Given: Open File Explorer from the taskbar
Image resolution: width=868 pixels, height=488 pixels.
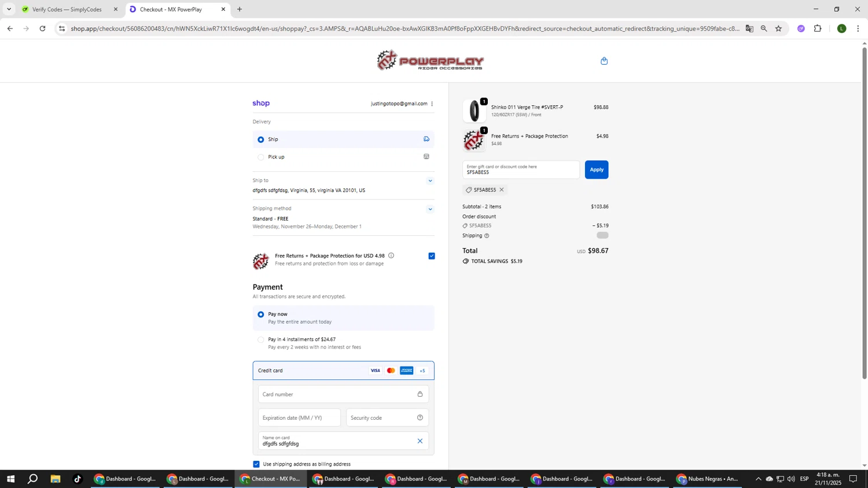Looking at the screenshot, I should click(56, 479).
